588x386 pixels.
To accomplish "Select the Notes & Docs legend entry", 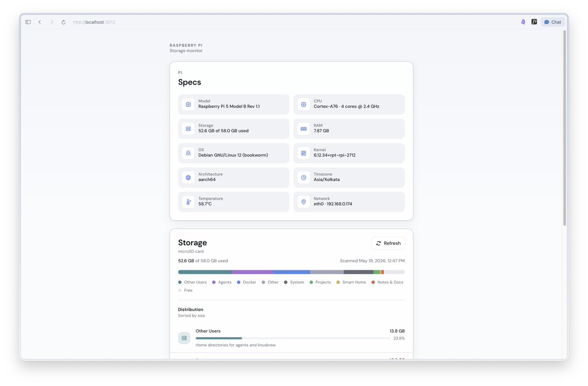I will [388, 282].
